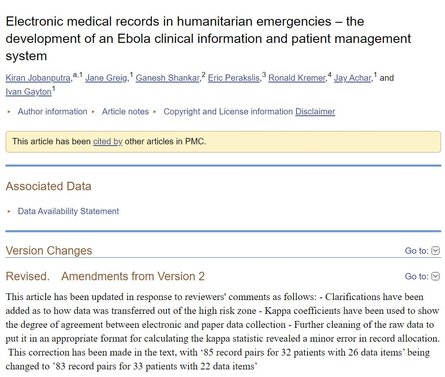Click the article title heading
Image resolution: width=445 pixels, height=377 pixels.
(x=208, y=39)
